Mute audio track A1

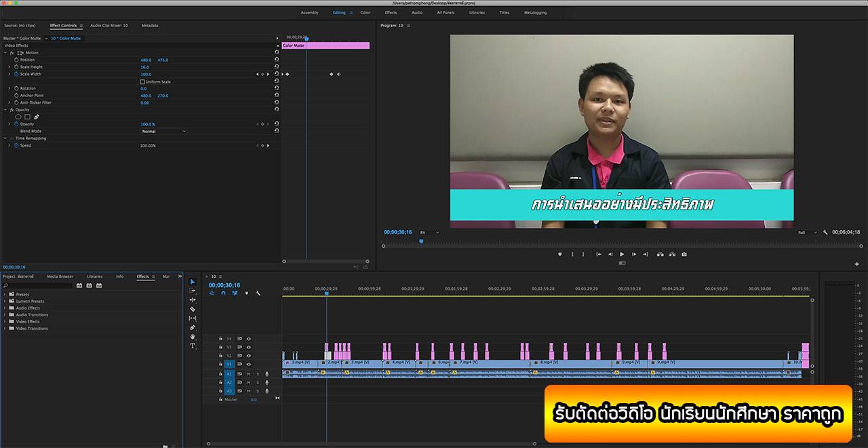[x=248, y=374]
